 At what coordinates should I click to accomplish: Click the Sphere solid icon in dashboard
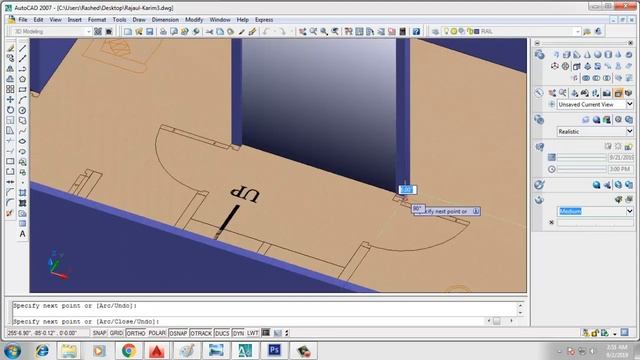tap(598, 54)
